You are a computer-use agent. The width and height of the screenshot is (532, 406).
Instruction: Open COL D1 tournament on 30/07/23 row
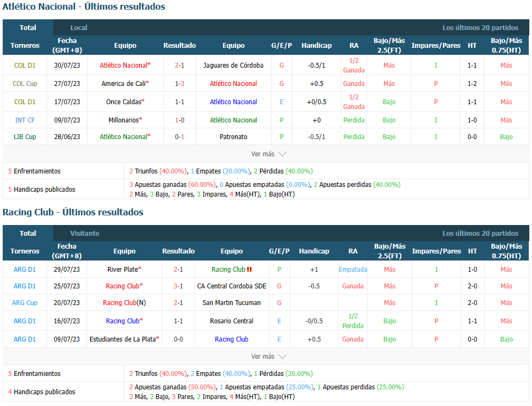point(25,66)
